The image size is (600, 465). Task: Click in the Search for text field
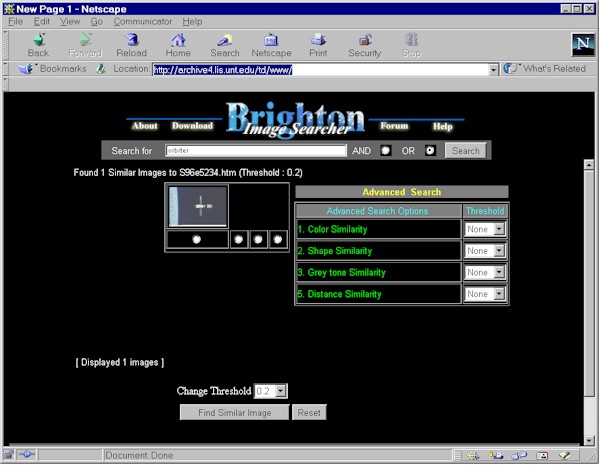coord(256,150)
